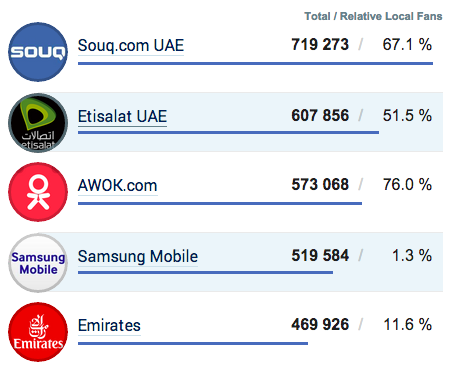Open the Souq.com UAE page link
This screenshot has height=375, width=465.
pos(131,46)
